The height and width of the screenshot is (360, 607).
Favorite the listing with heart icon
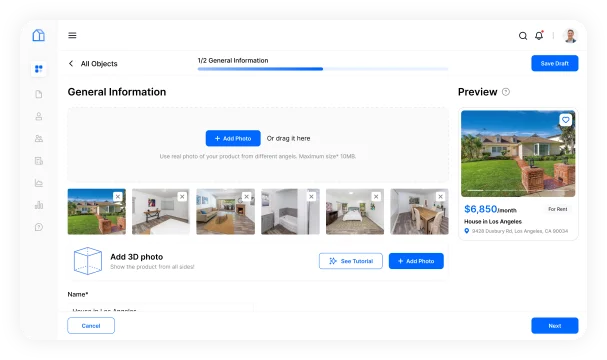coord(566,120)
